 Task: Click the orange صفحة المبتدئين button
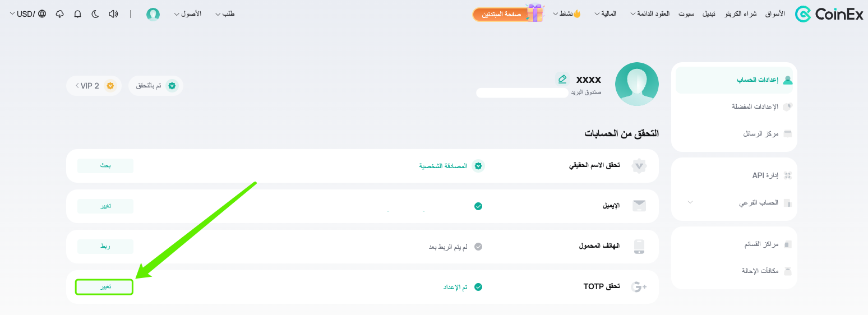(501, 14)
